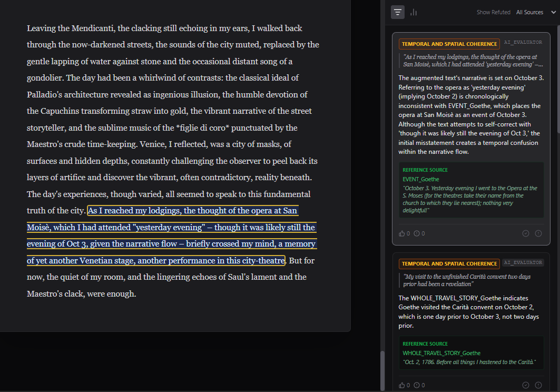The width and height of the screenshot is (560, 392).
Task: Click the right exclamation circle on the Carità card
Action: (x=538, y=385)
